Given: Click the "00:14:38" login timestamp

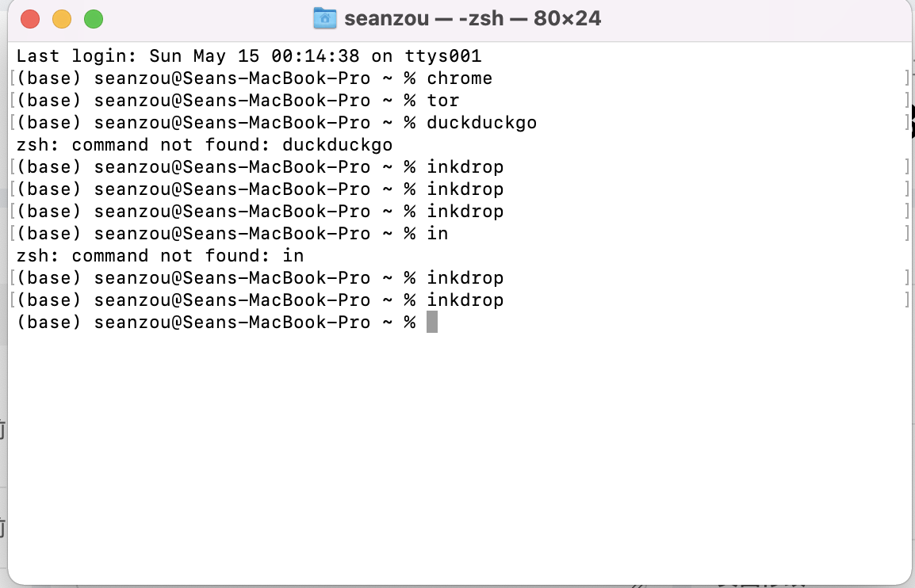Looking at the screenshot, I should [x=315, y=56].
